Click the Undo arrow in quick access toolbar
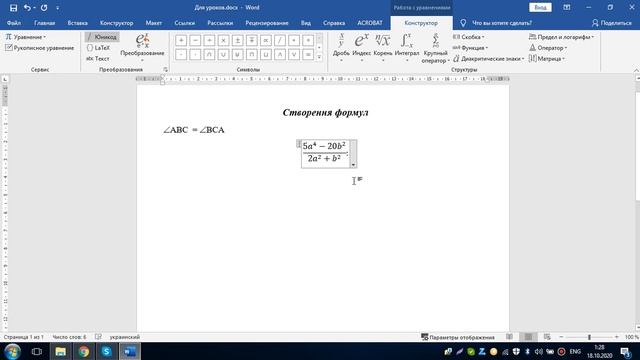 coord(27,8)
